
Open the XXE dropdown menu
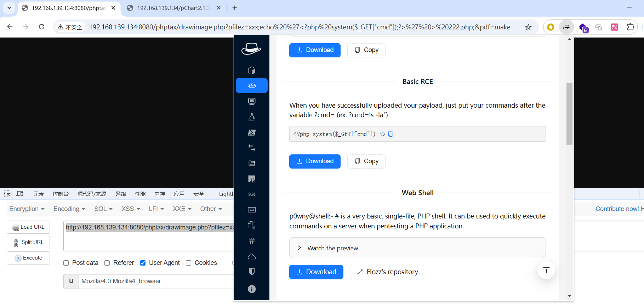tap(182, 209)
